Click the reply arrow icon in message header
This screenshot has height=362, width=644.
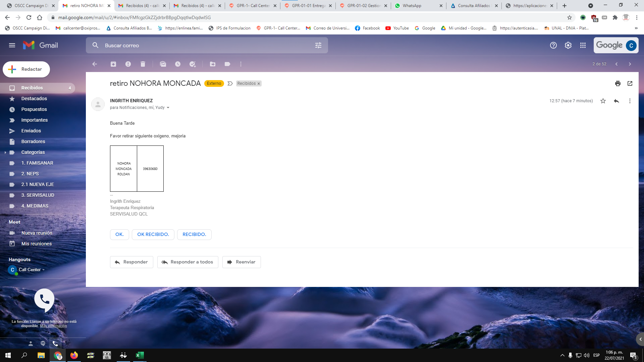[616, 101]
